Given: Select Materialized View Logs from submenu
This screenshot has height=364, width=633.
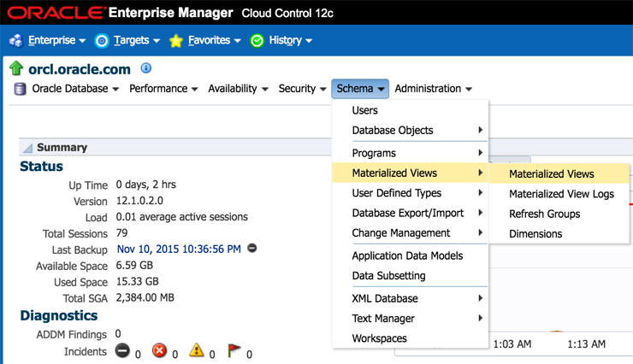Looking at the screenshot, I should (x=561, y=194).
